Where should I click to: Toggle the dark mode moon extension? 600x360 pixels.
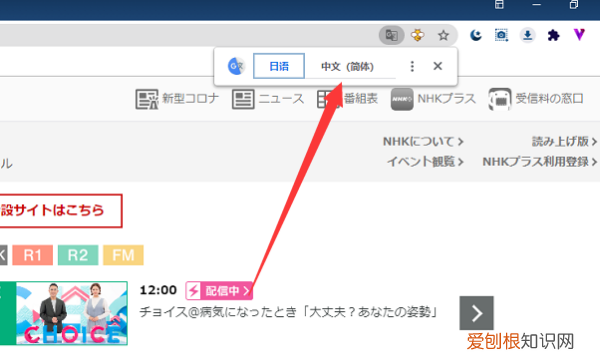click(476, 36)
